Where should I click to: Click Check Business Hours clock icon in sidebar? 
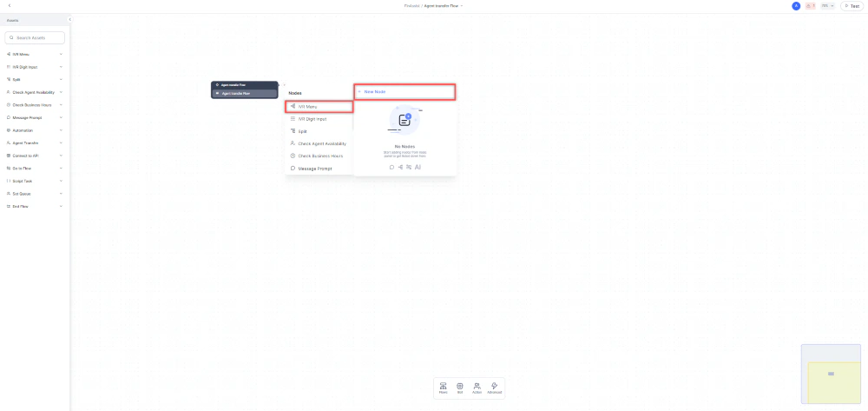point(9,104)
